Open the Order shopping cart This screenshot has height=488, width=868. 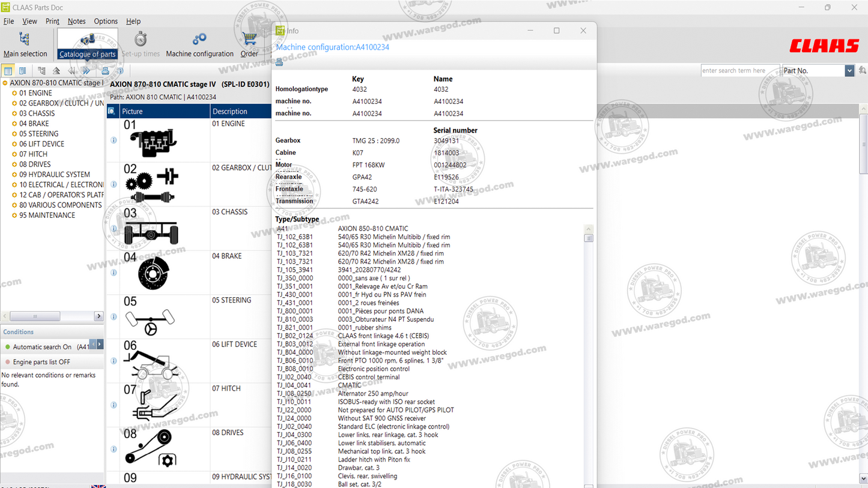[249, 40]
